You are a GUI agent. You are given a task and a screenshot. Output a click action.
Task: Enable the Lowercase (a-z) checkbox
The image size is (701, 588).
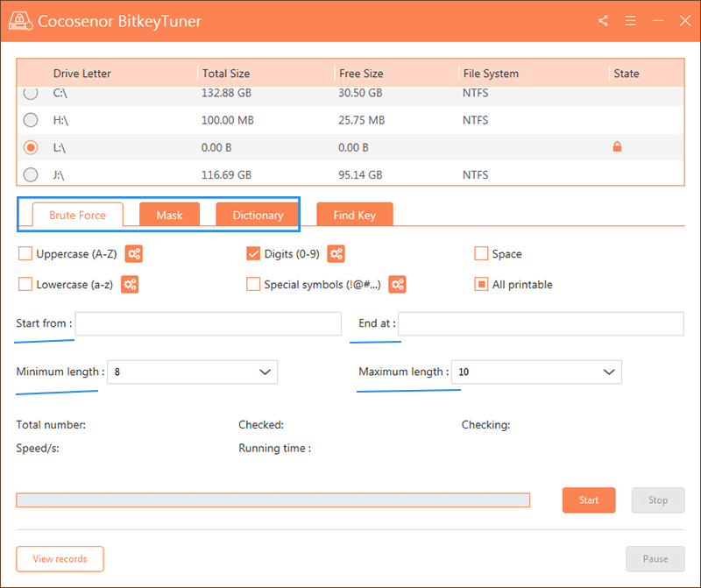[x=25, y=284]
